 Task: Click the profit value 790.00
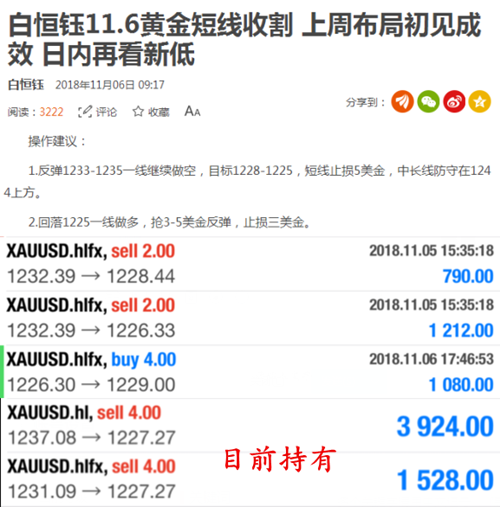[468, 276]
